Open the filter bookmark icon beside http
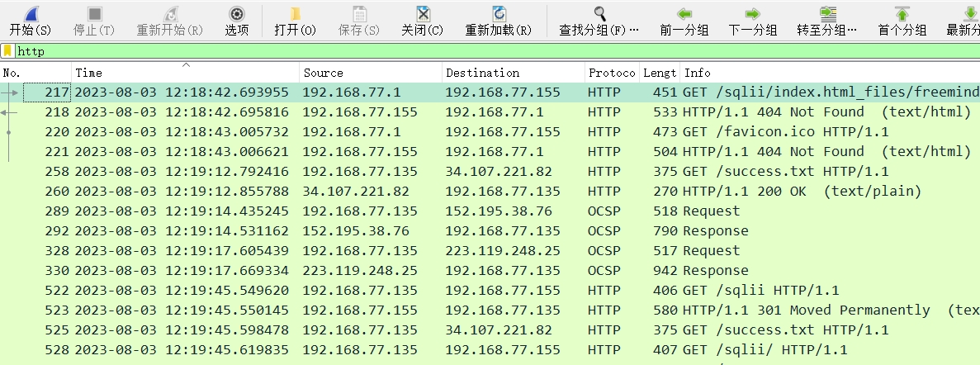980x365 pixels. click(7, 51)
